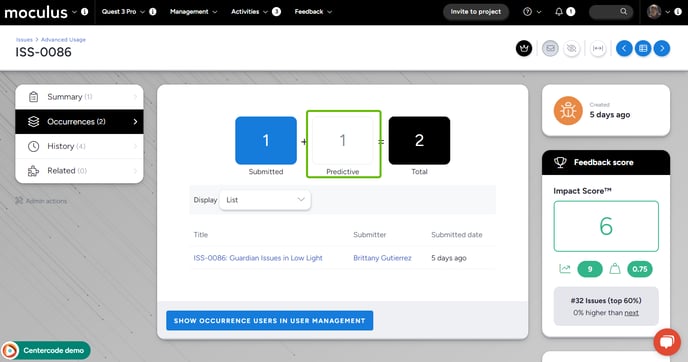Select the History tab in sidebar

79,146
